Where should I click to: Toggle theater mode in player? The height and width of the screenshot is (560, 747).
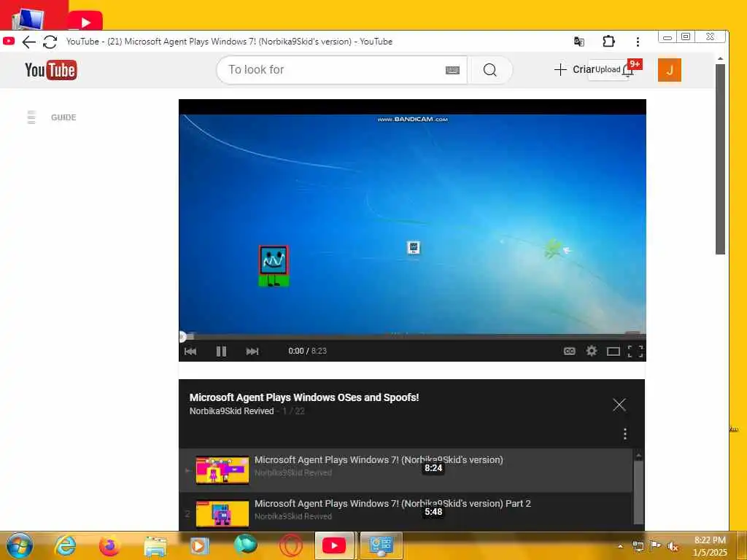[613, 351]
